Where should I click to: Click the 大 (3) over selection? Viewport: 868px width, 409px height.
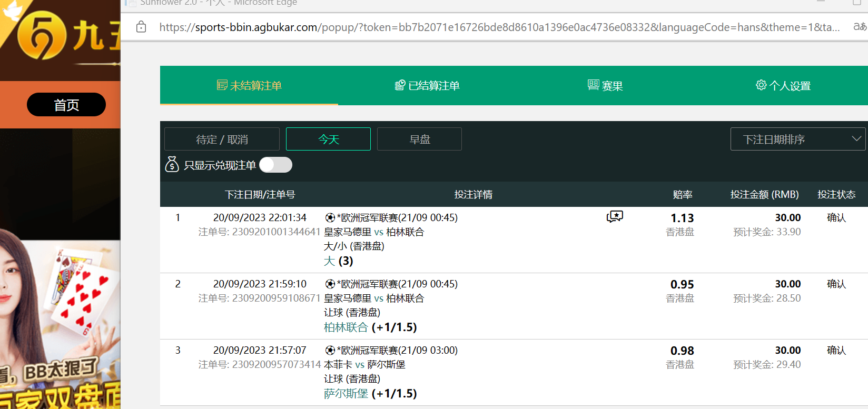click(339, 261)
